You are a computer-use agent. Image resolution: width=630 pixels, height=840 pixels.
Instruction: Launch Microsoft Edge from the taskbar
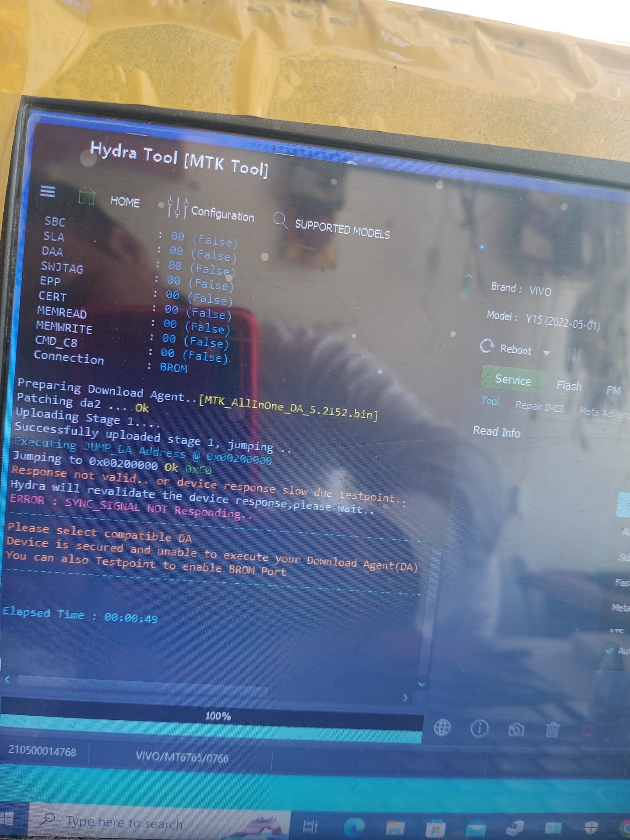(354, 826)
